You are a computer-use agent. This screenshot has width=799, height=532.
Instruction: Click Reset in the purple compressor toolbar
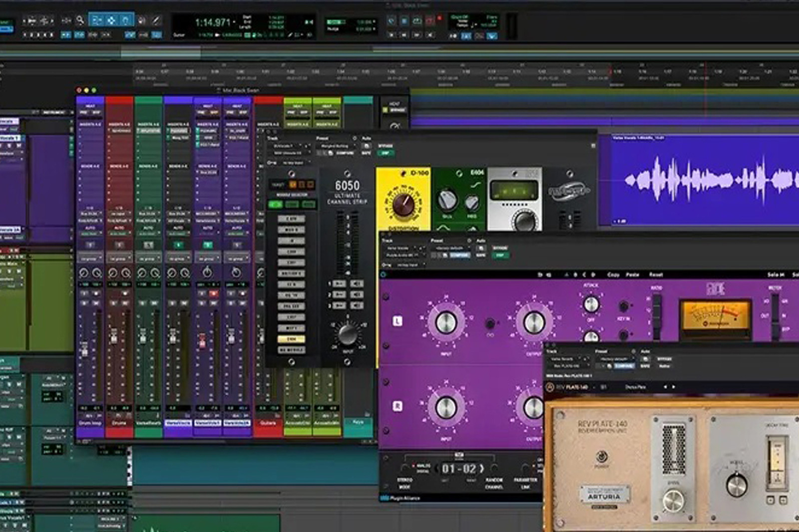656,275
